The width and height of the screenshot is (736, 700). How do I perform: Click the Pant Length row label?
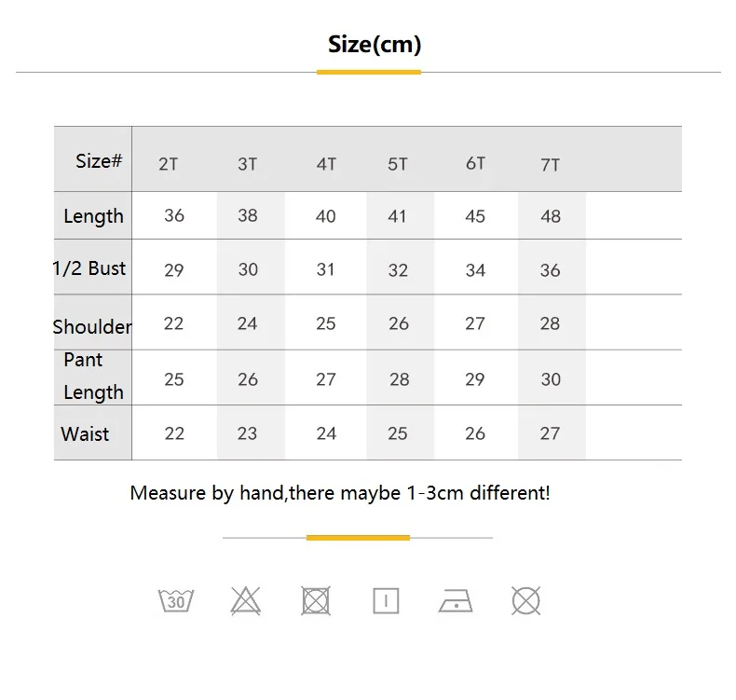(93, 376)
